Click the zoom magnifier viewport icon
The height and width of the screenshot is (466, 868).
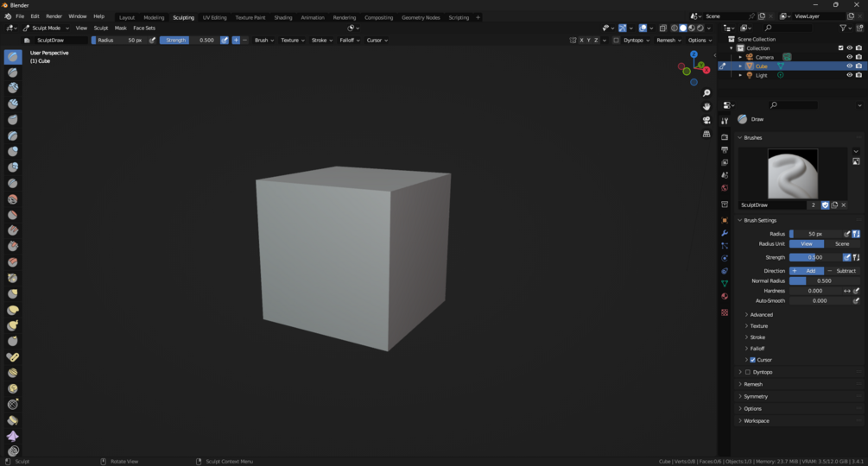(706, 93)
